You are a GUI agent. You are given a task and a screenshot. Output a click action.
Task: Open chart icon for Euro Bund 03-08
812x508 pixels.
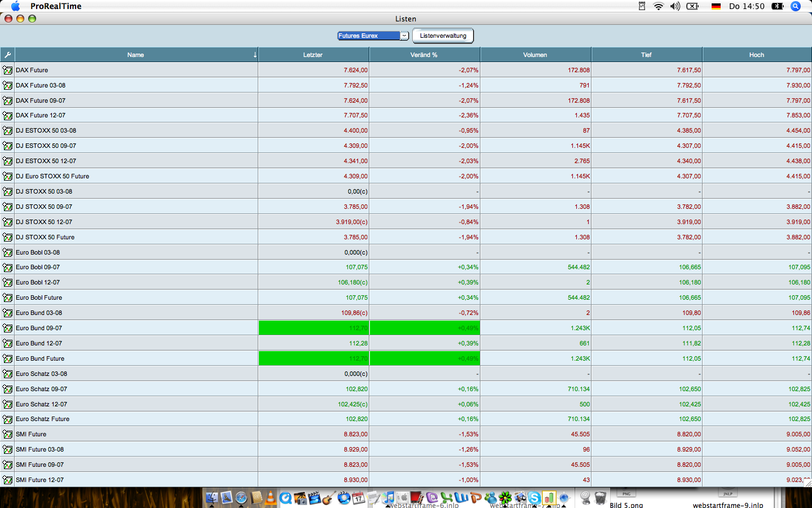coord(7,313)
